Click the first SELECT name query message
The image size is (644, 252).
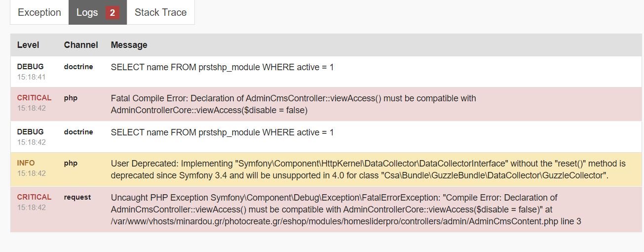tap(222, 67)
